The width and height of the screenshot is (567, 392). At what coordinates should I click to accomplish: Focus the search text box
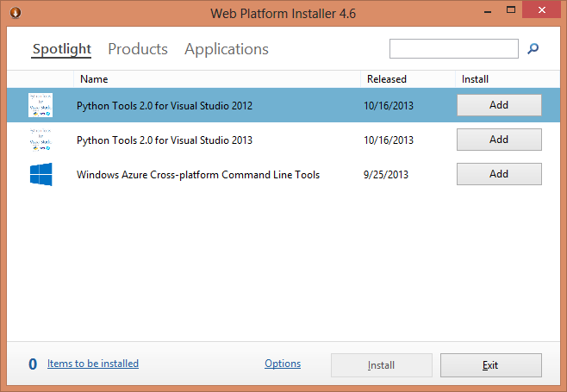click(454, 48)
